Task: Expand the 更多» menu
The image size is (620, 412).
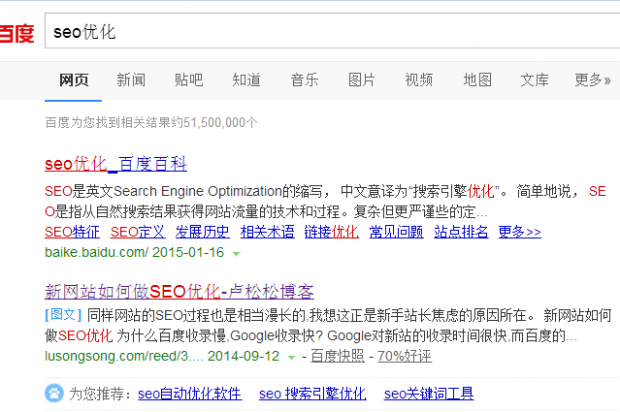Action: [592, 80]
